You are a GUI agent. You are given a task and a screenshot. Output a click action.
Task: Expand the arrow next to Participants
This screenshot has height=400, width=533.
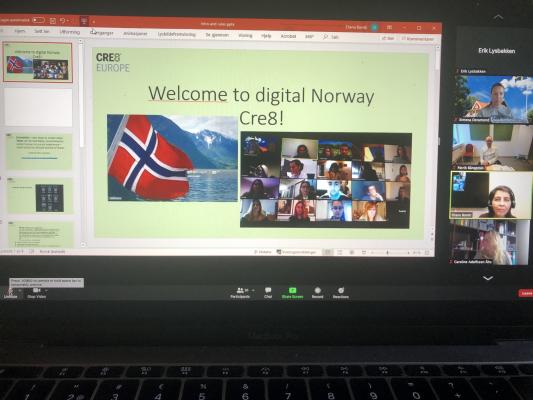pyautogui.click(x=253, y=290)
